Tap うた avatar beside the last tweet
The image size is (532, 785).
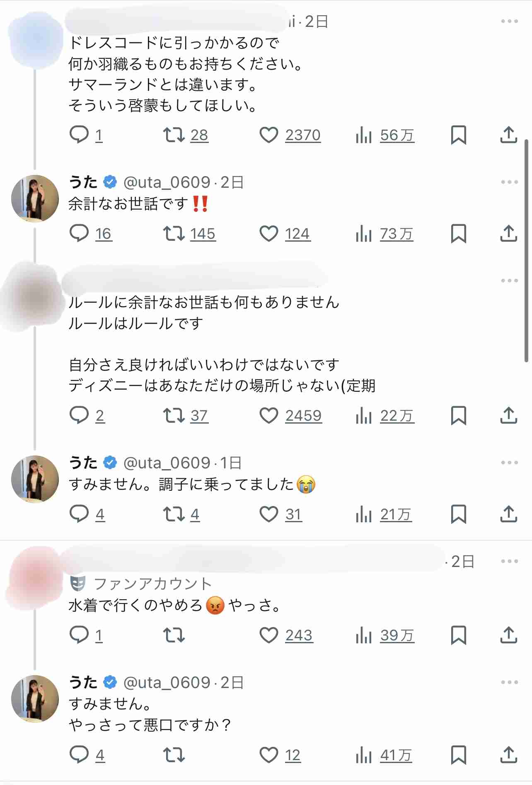pos(35,699)
